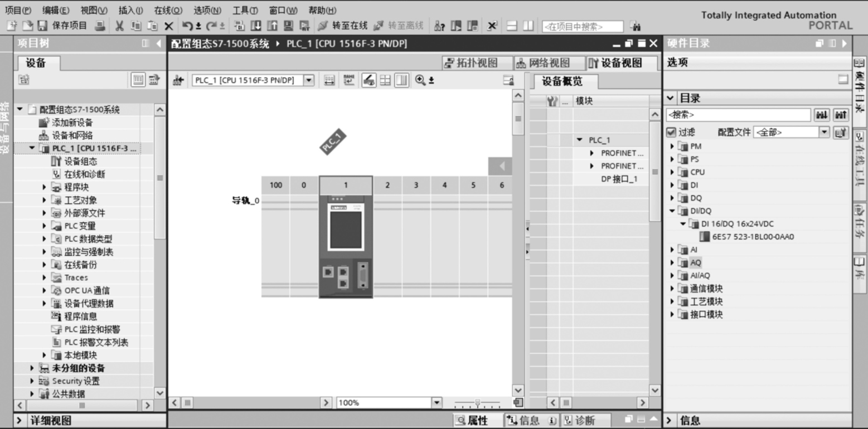The height and width of the screenshot is (429, 868).
Task: Toggle the 过滤 filter checkbox
Action: 671,132
